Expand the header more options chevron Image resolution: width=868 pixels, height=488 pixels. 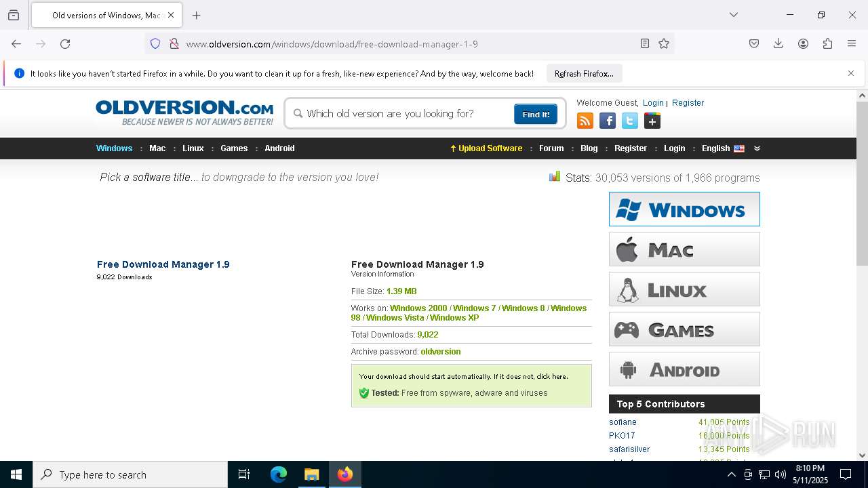pos(757,148)
